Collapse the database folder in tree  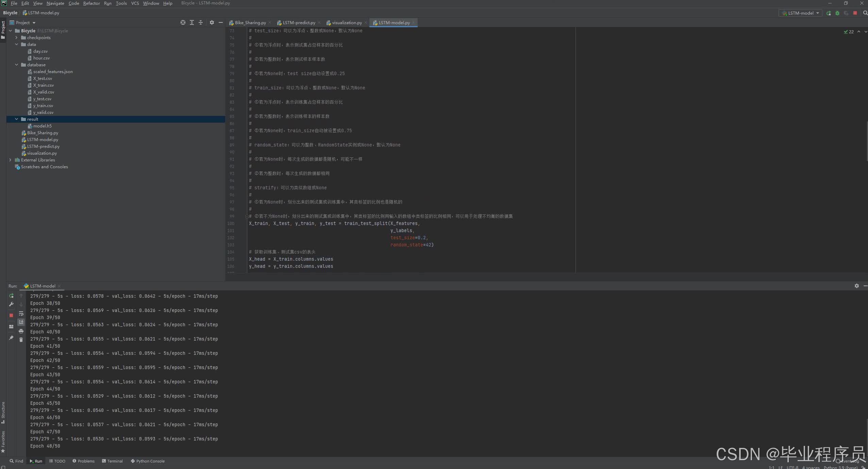pyautogui.click(x=16, y=65)
